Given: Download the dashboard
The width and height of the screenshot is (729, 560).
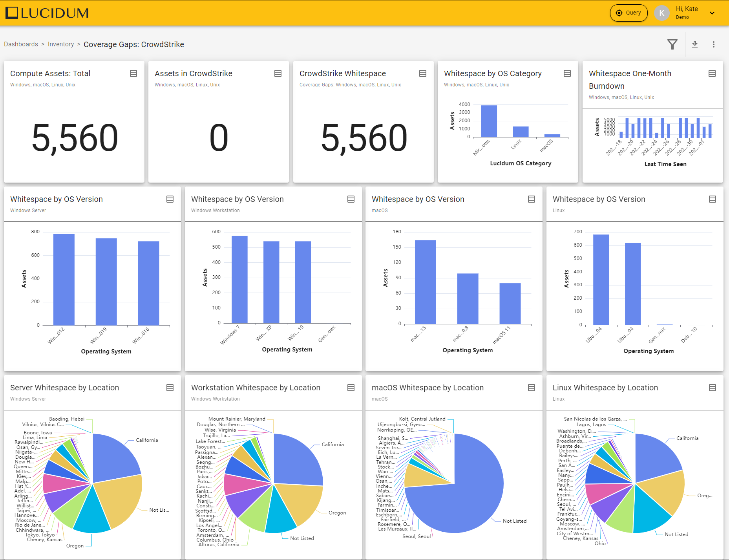Looking at the screenshot, I should (695, 44).
